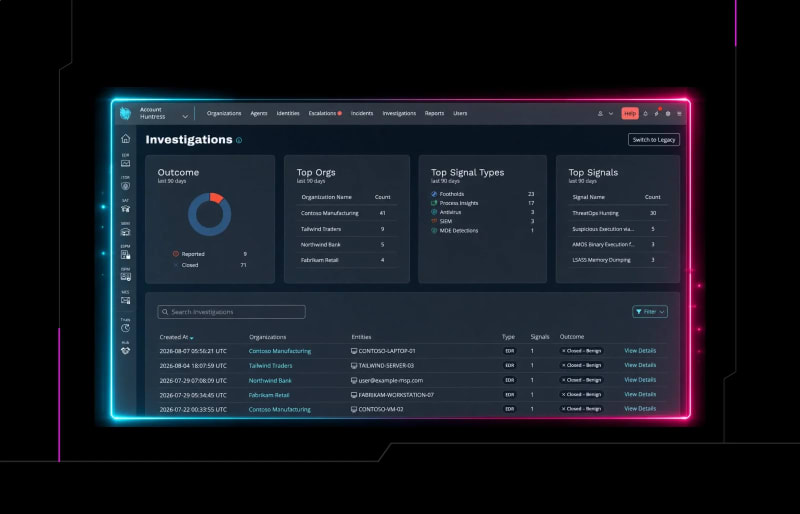Click the user profile icon

coord(600,113)
